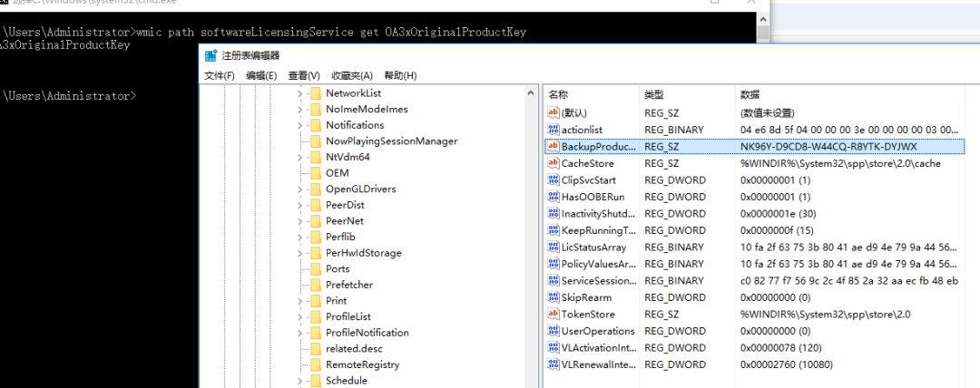This screenshot has height=388, width=980.
Task: Expand the NetworkList tree node
Action: coord(299,93)
